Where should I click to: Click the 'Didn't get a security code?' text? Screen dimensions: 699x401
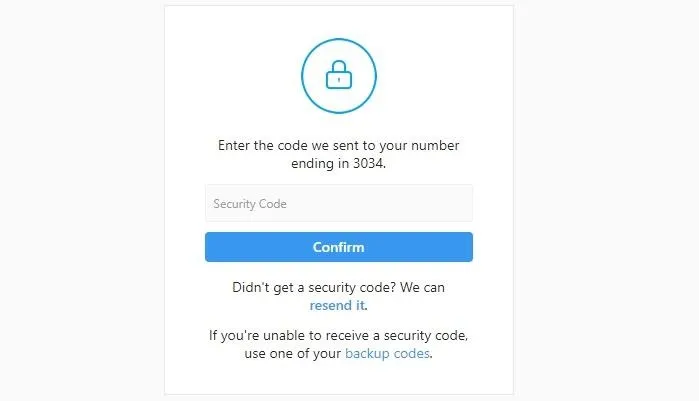coord(314,287)
